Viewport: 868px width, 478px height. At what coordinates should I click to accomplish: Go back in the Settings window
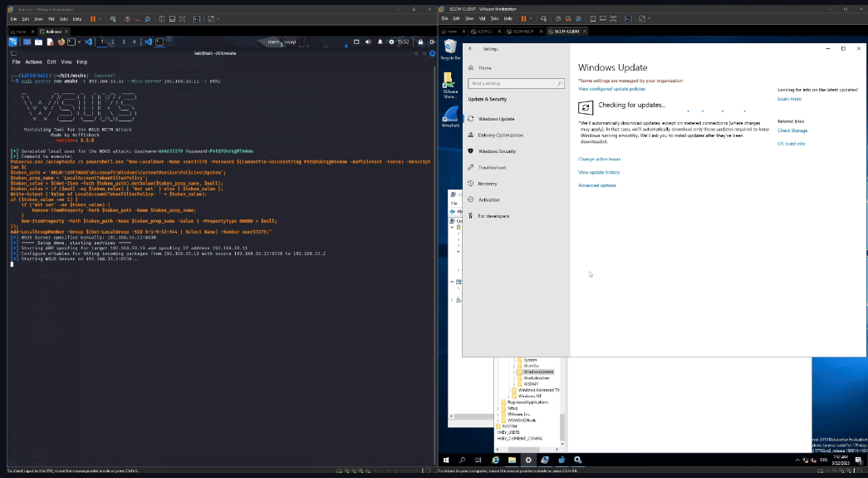pos(470,49)
